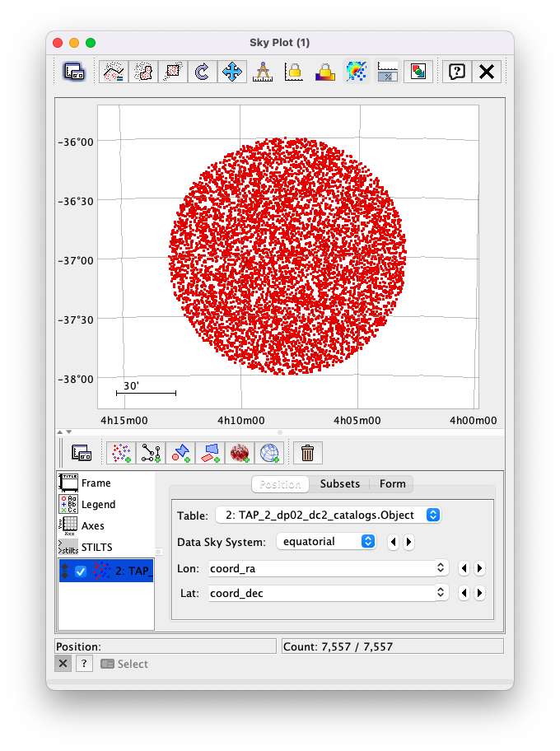Switch to the Subsets tab
This screenshot has height=751, width=560.
339,483
